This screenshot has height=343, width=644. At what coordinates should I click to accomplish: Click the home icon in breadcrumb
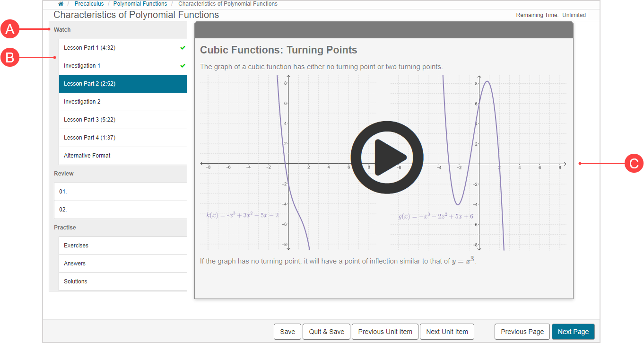click(x=61, y=4)
